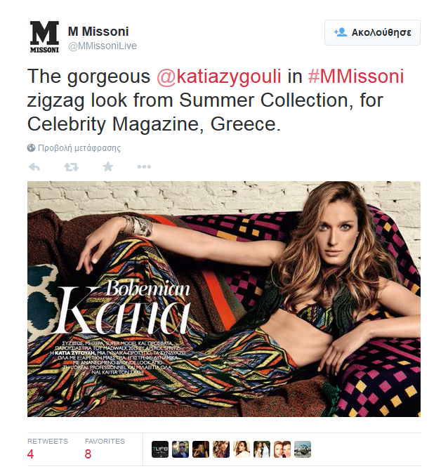Open the fourth avatar with long hair
The image size is (448, 476).
point(221,449)
